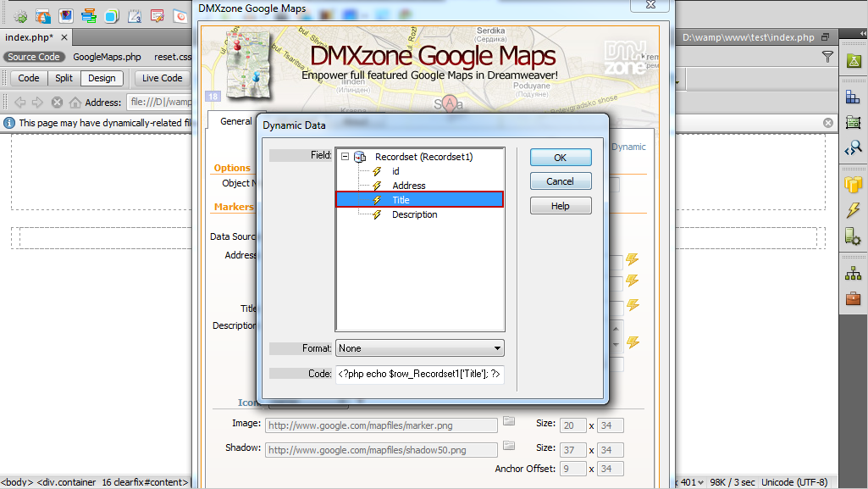Open the BrowserLab flask panel icon
The height and width of the screenshot is (489, 868).
853,61
